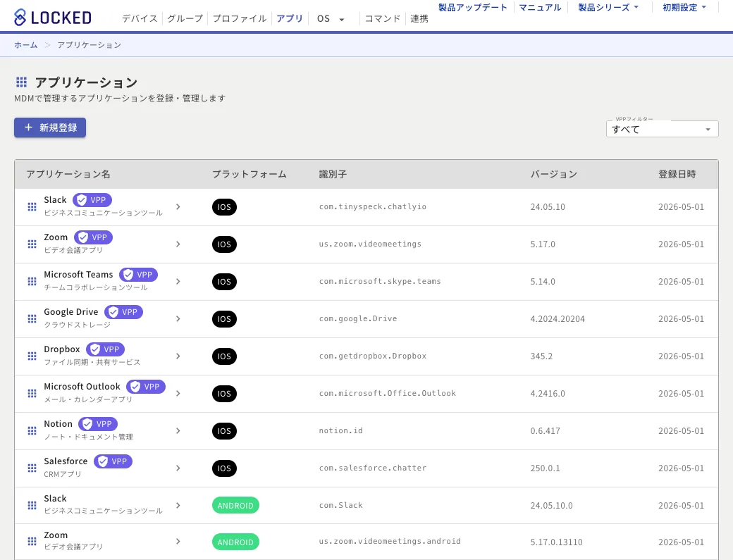Expand the Slack iOS row chevron
This screenshot has height=560, width=733.
pyautogui.click(x=178, y=206)
